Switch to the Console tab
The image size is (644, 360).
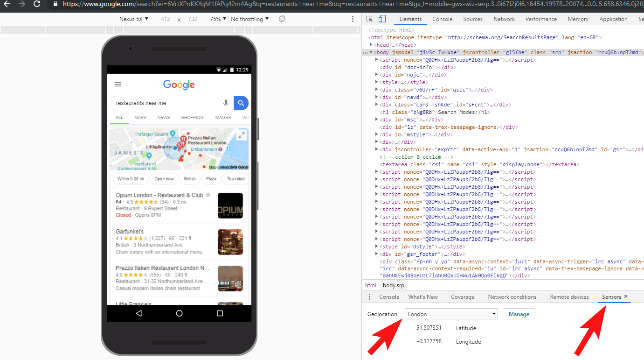443,19
